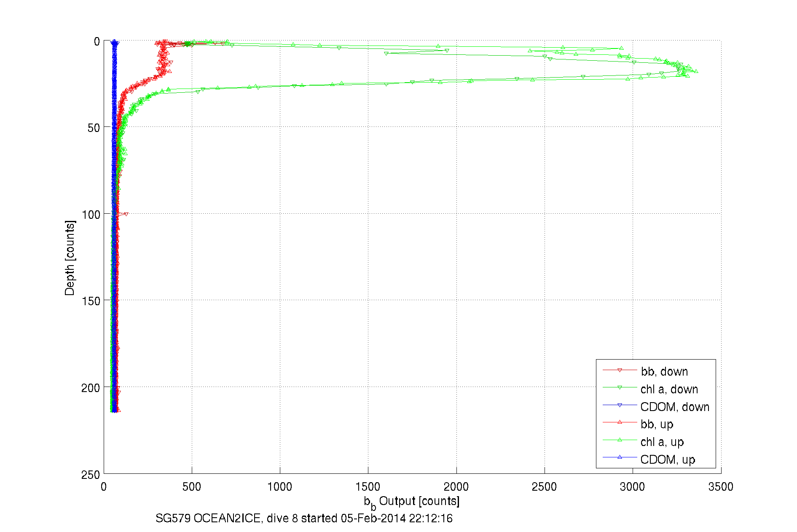This screenshot has height=532, width=797.
Task: Click the x-axis tick label 3000
Action: point(632,487)
